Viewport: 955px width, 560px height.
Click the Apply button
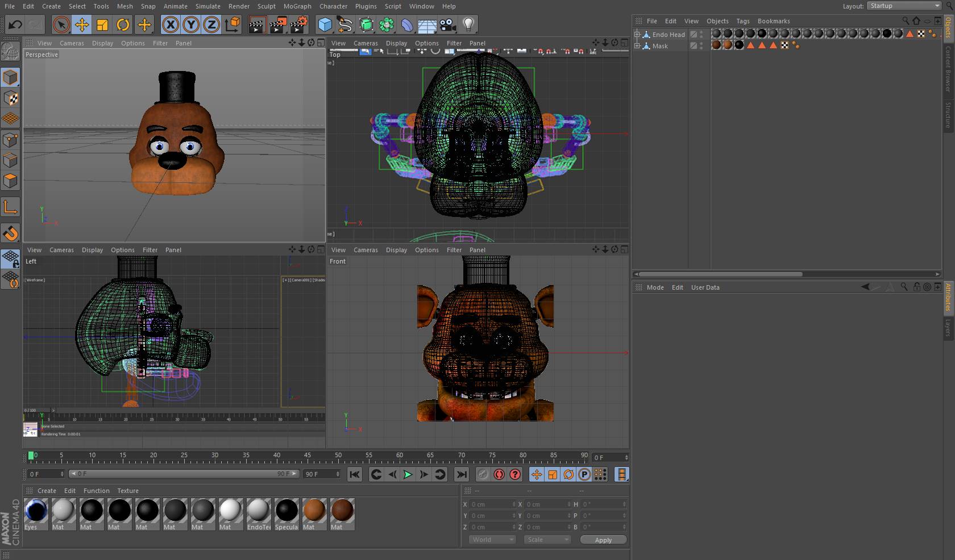point(603,540)
